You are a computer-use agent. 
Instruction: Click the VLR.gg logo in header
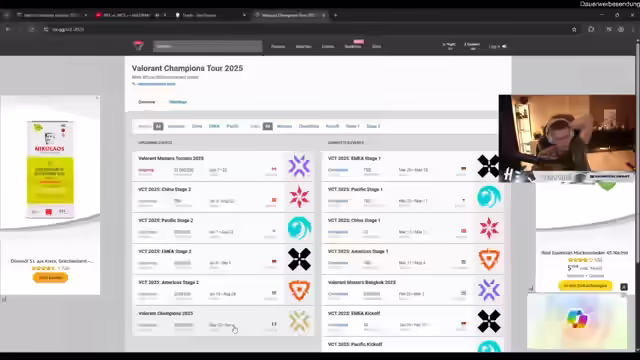pos(139,46)
